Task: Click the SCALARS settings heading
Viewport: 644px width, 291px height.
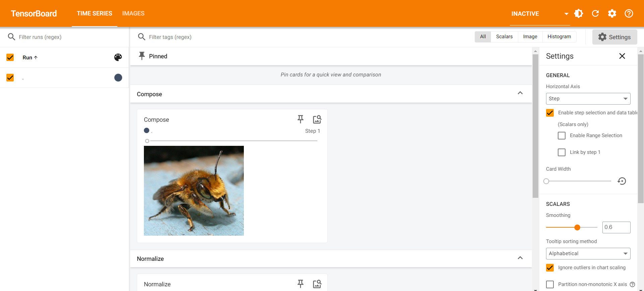Action: point(558,204)
